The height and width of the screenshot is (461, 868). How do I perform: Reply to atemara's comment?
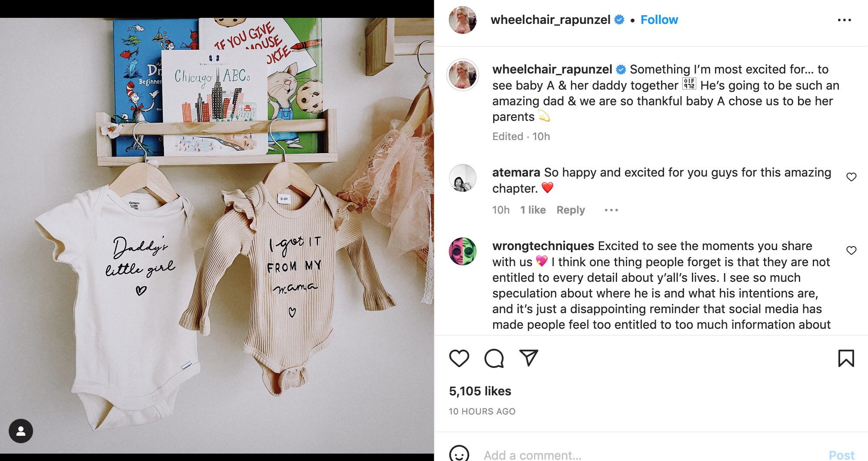571,210
